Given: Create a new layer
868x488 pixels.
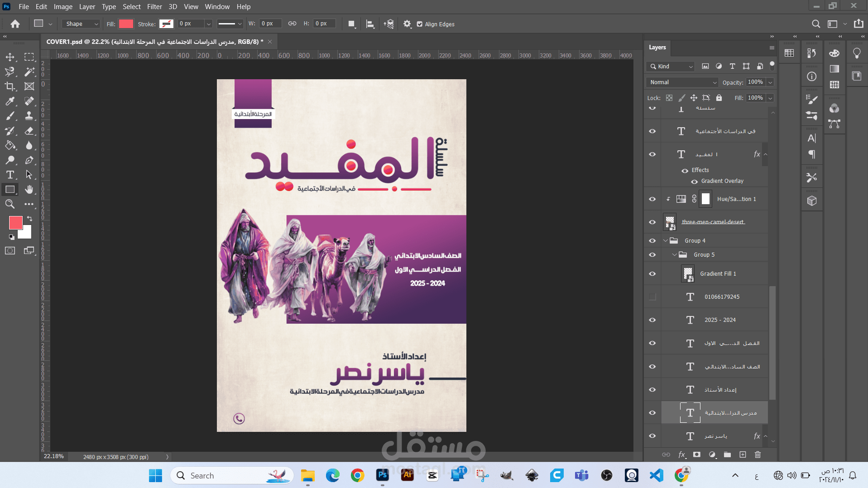Looking at the screenshot, I should 743,455.
